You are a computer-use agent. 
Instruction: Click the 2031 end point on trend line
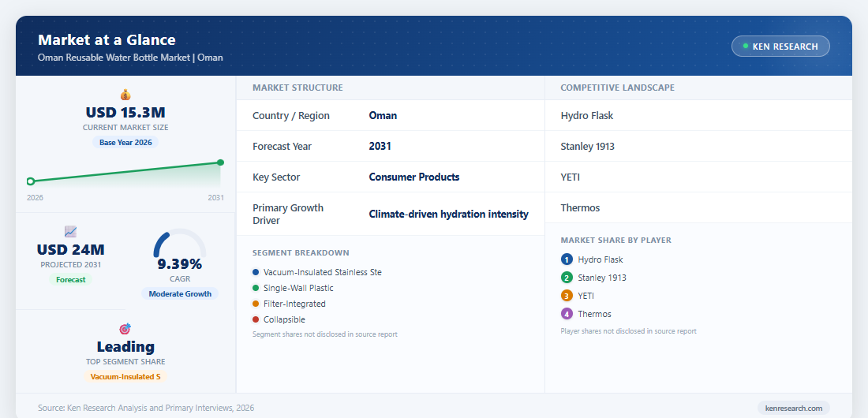click(220, 162)
